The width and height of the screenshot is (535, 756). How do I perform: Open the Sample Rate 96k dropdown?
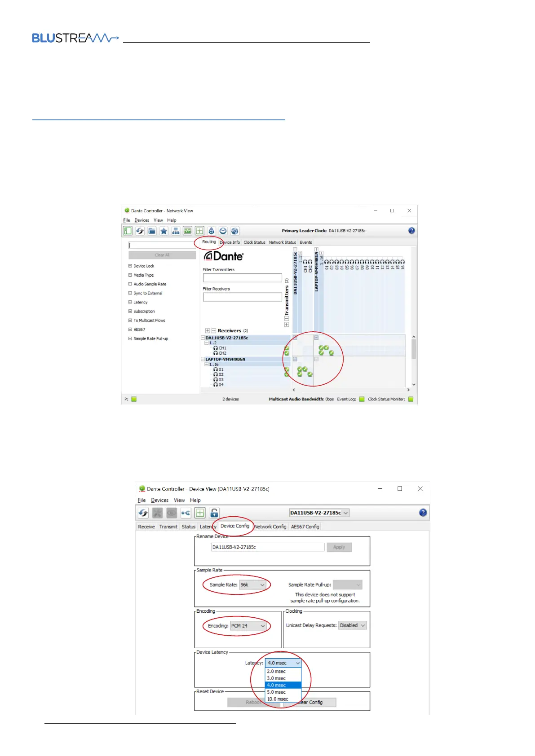(253, 585)
